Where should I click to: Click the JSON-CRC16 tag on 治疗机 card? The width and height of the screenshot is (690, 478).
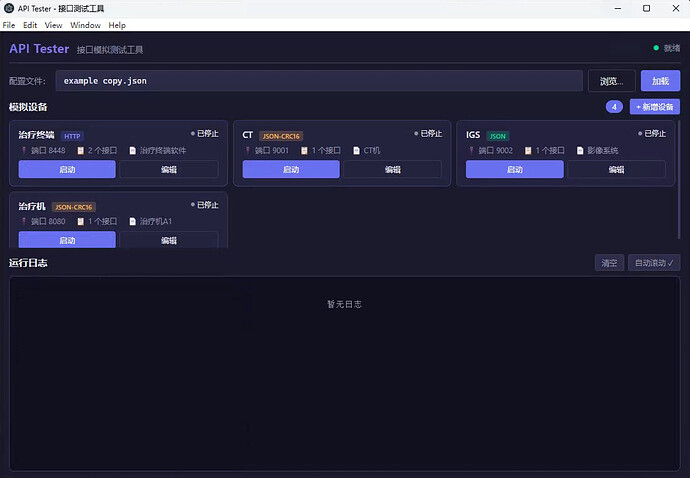coord(73,207)
